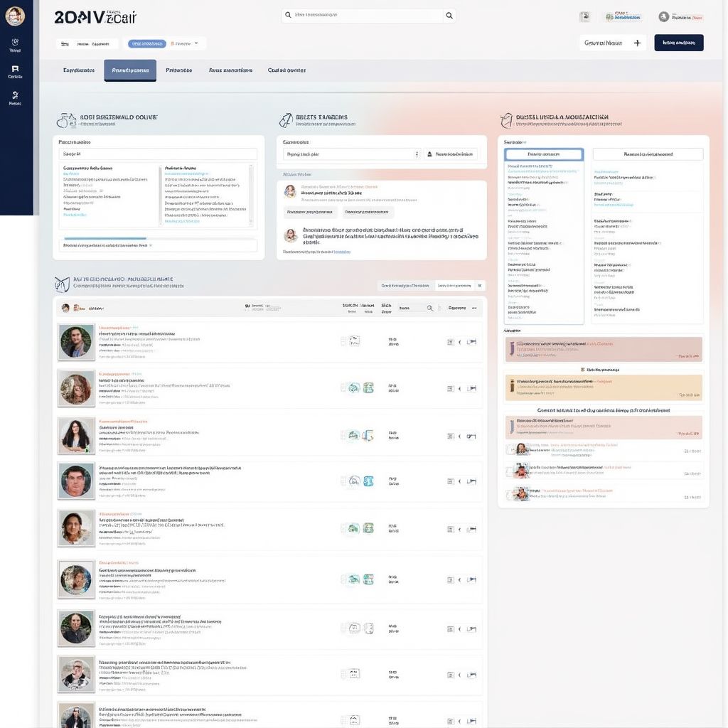Viewport: 728px width, 728px height.
Task: Switch to the highlighted second navigation tab
Action: pyautogui.click(x=129, y=70)
